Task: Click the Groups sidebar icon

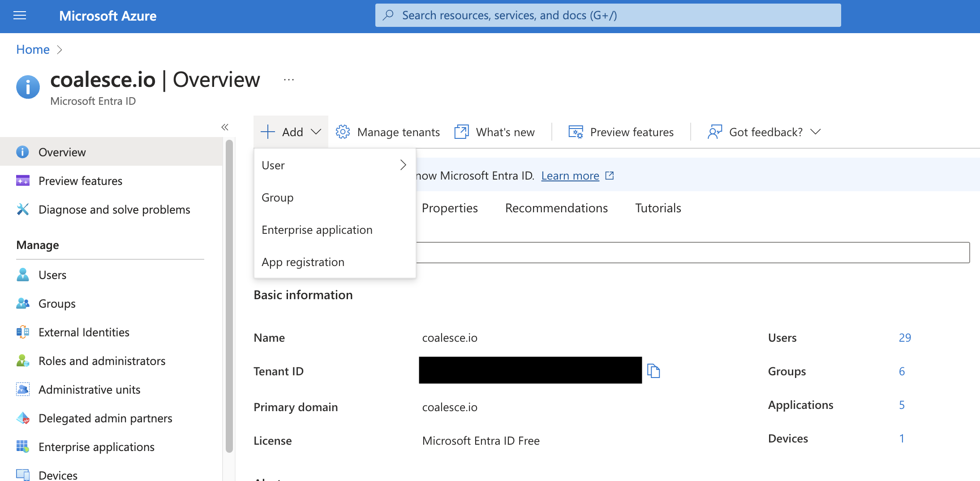Action: coord(22,303)
